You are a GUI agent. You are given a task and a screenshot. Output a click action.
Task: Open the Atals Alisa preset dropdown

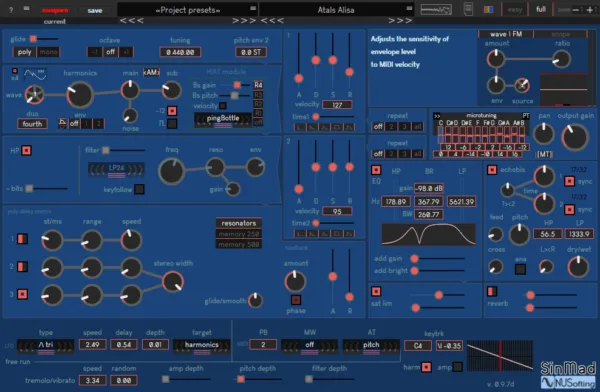click(336, 10)
